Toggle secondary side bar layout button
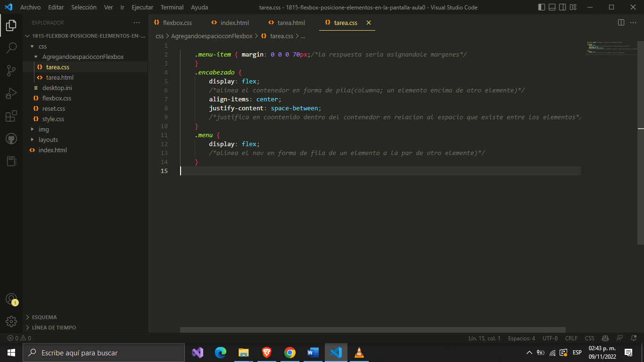Screen dimensions: 644x362 tap(562, 7)
